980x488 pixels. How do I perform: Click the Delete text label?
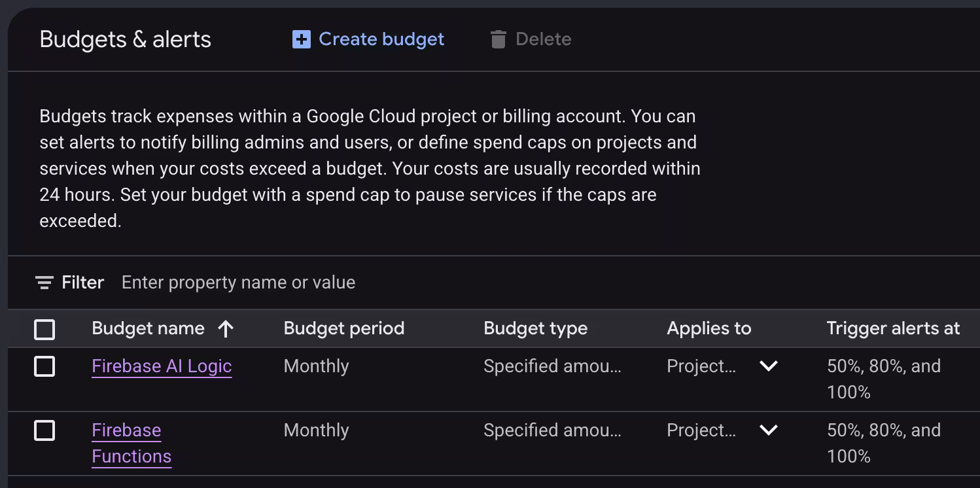pyautogui.click(x=543, y=39)
